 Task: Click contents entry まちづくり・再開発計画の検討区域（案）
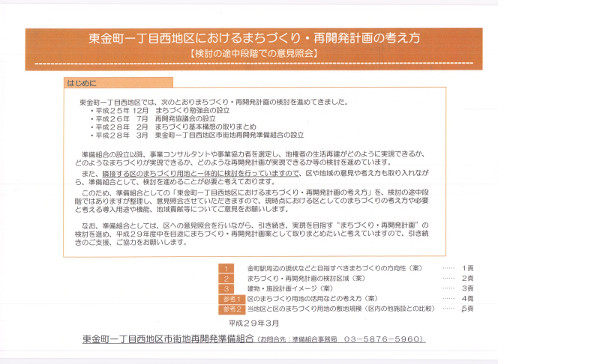pyautogui.click(x=306, y=279)
